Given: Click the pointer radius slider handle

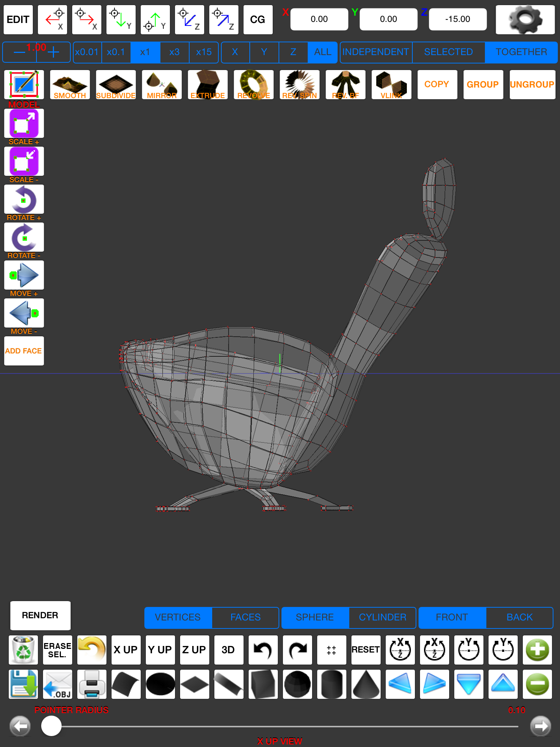Looking at the screenshot, I should click(51, 726).
